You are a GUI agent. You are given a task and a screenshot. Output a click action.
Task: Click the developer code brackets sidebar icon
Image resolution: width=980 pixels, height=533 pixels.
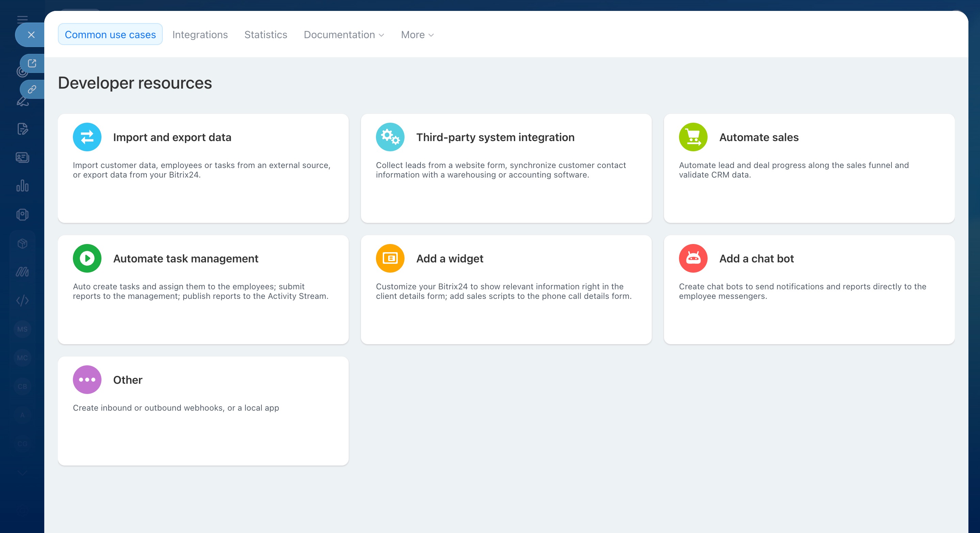pos(22,300)
